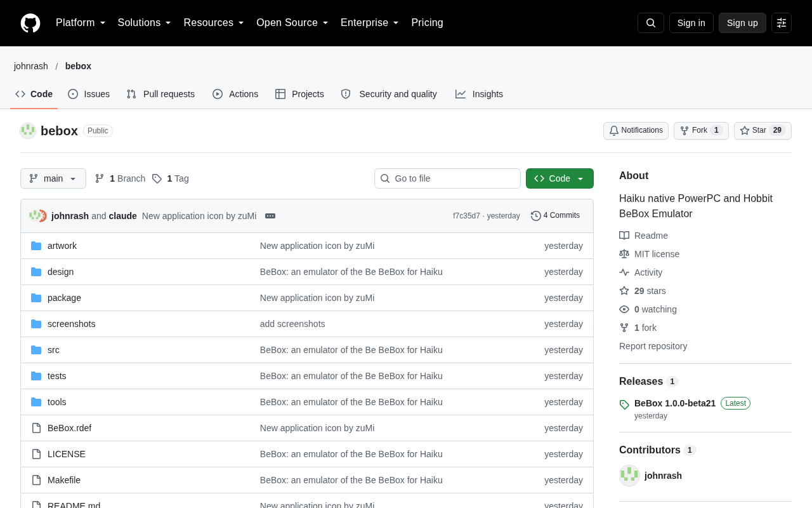The image size is (812, 508).
Task: Open Security and quality tab
Action: (389, 94)
